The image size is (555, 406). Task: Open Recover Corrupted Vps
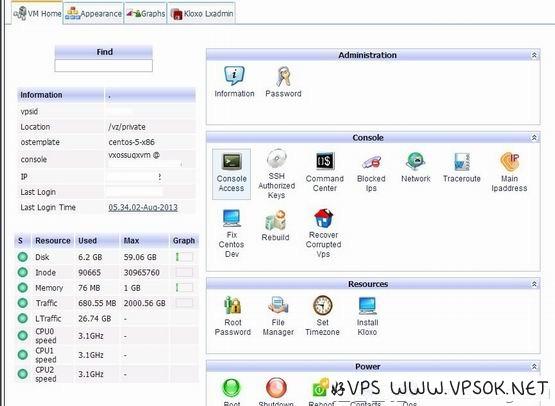[323, 218]
